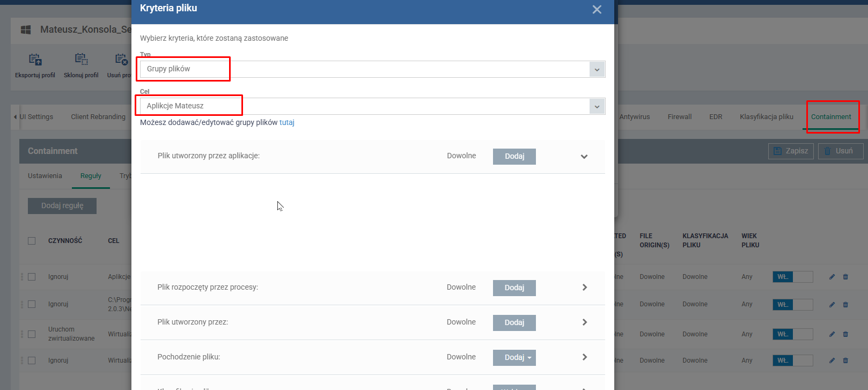Click the edit pencil of the last Ignoruj rule

point(832,360)
